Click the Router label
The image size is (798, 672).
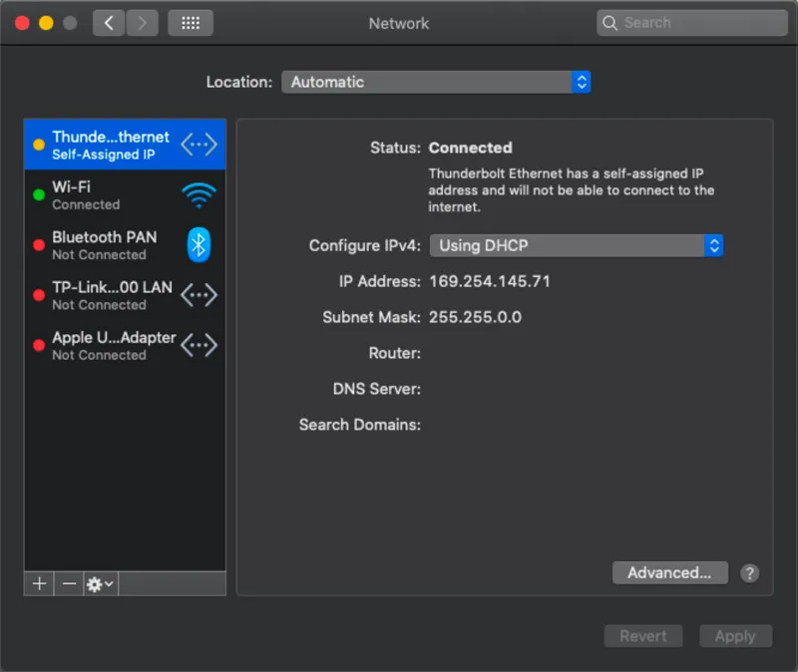click(x=395, y=353)
